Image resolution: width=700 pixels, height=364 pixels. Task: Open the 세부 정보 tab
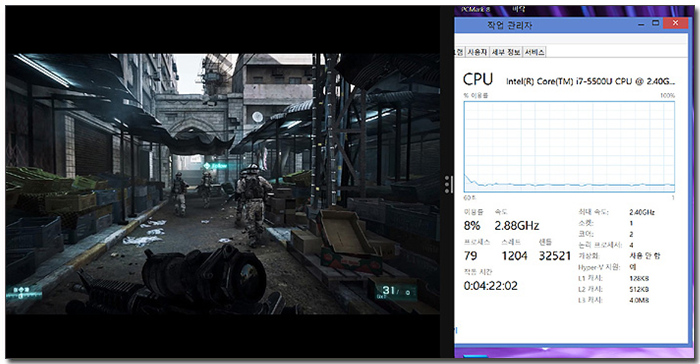point(506,52)
